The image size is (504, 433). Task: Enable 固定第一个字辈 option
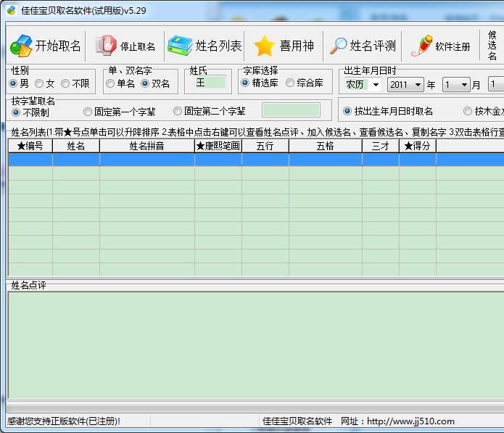(x=88, y=112)
